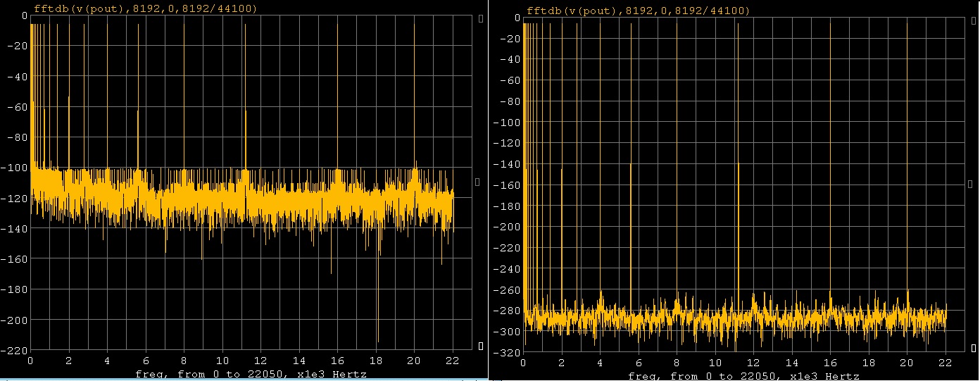Click the 22 tick on left plot's x-axis

pos(452,360)
